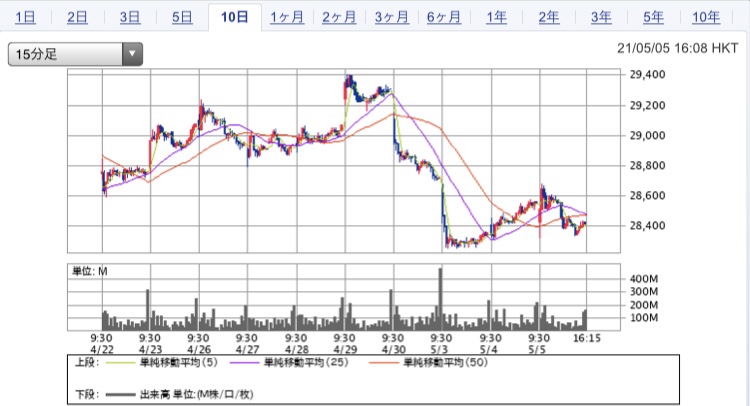Switch chart to 1ヶ月 range
Image resolution: width=750 pixels, height=406 pixels.
(x=287, y=17)
